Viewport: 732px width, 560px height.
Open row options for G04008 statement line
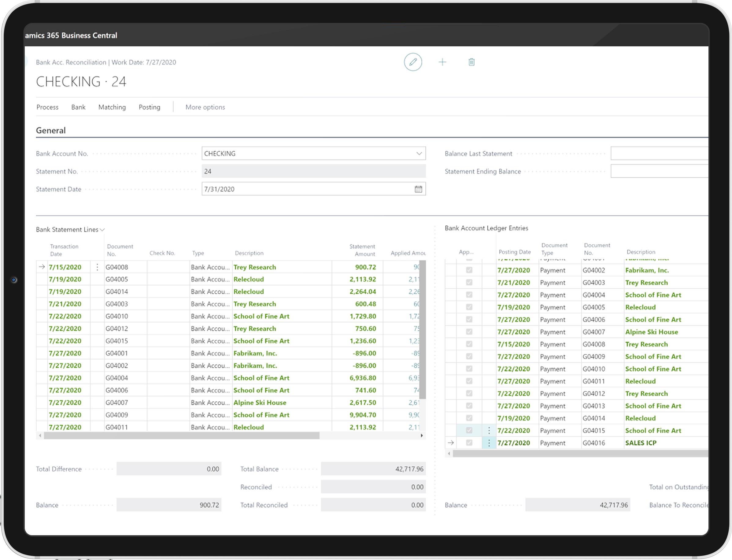[x=97, y=267]
